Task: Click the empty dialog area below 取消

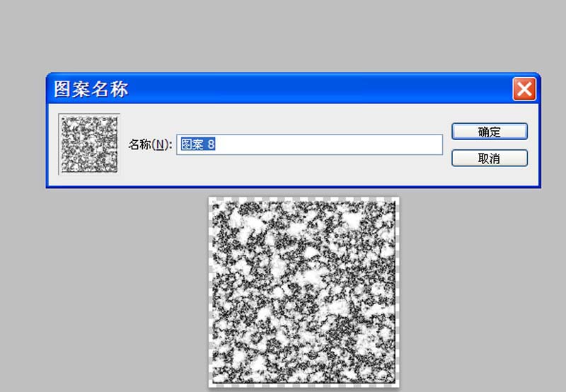Action: tap(489, 177)
